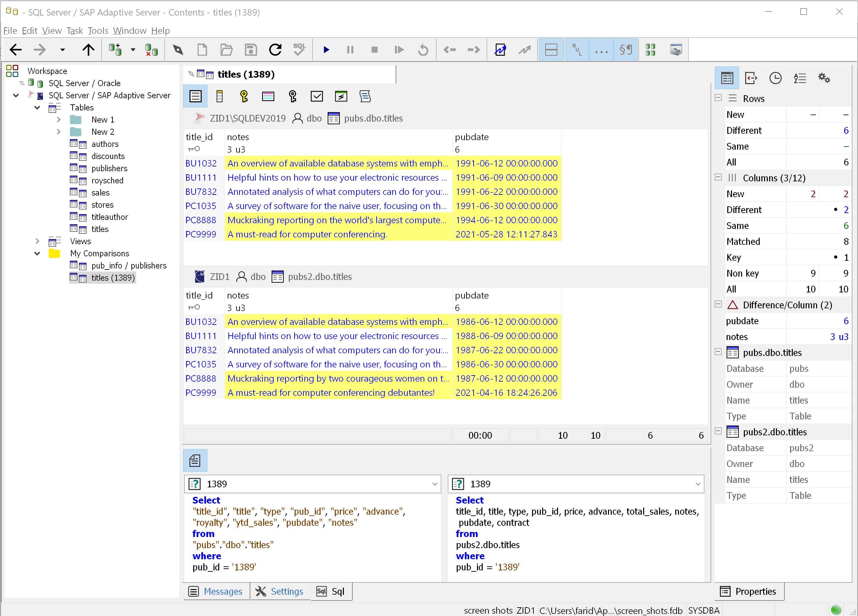Click the remove database connection icon
This screenshot has height=616, width=858.
coord(152,50)
